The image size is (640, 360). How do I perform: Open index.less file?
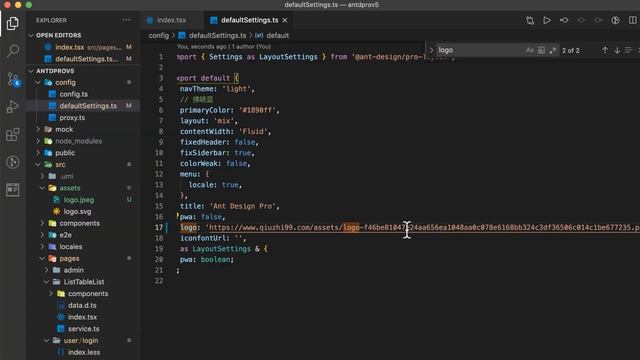tap(83, 352)
